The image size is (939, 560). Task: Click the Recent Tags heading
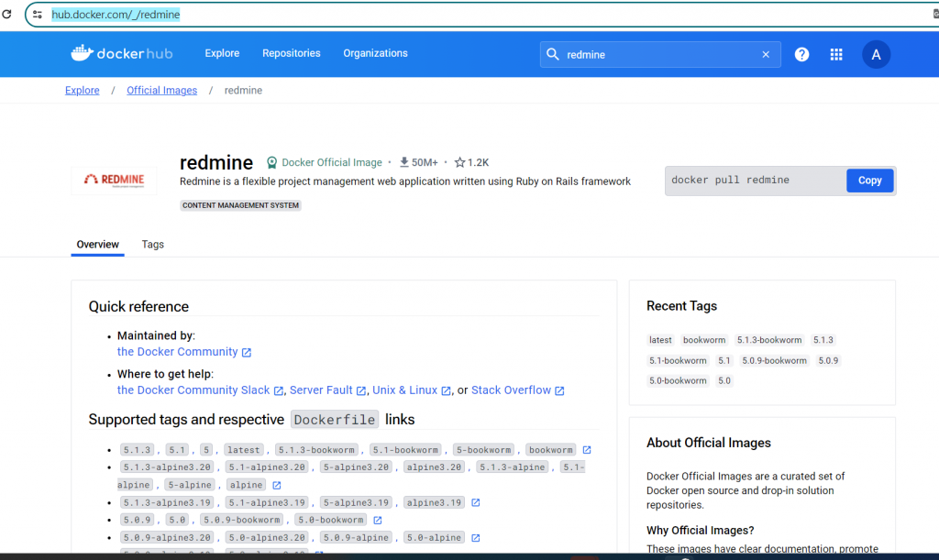click(x=681, y=306)
